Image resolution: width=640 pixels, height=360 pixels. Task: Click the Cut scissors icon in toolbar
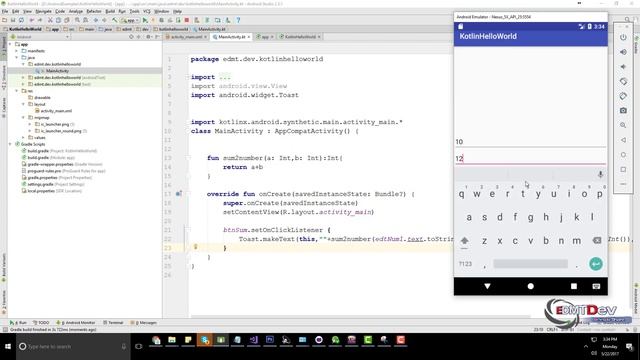coord(50,20)
